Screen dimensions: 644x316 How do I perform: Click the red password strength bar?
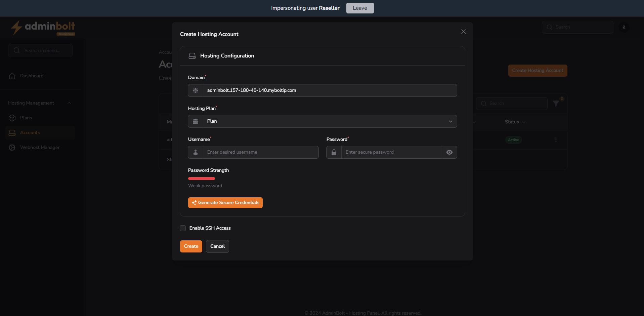pos(201,179)
